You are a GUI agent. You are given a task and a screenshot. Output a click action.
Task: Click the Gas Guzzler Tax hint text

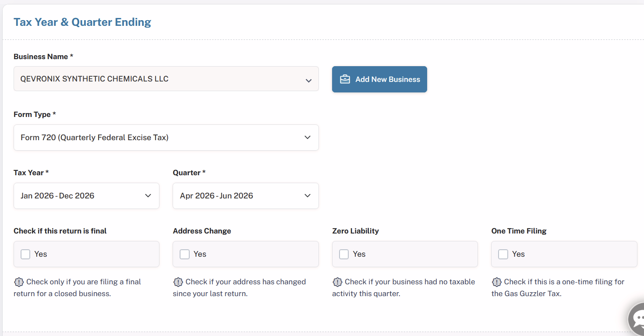558,288
